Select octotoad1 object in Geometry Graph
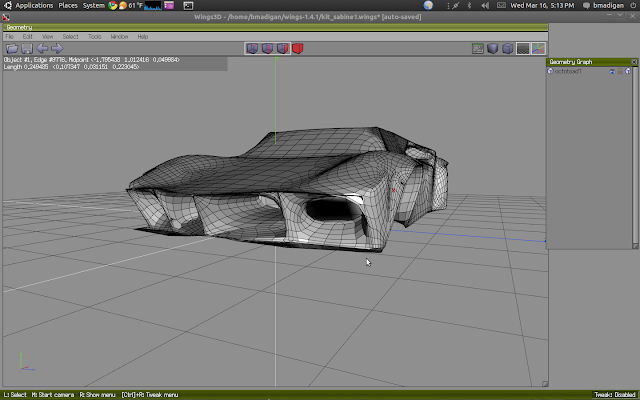 click(568, 71)
